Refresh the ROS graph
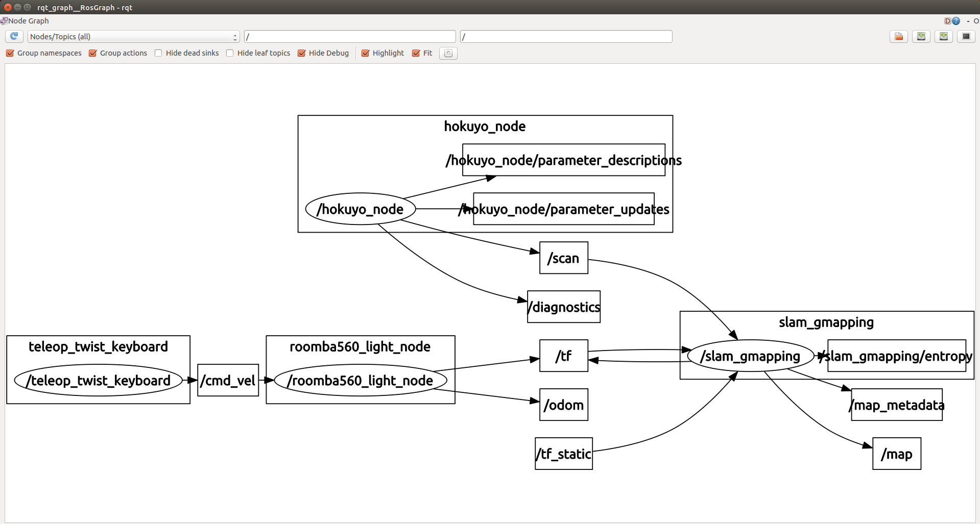This screenshot has height=524, width=980. tap(14, 36)
